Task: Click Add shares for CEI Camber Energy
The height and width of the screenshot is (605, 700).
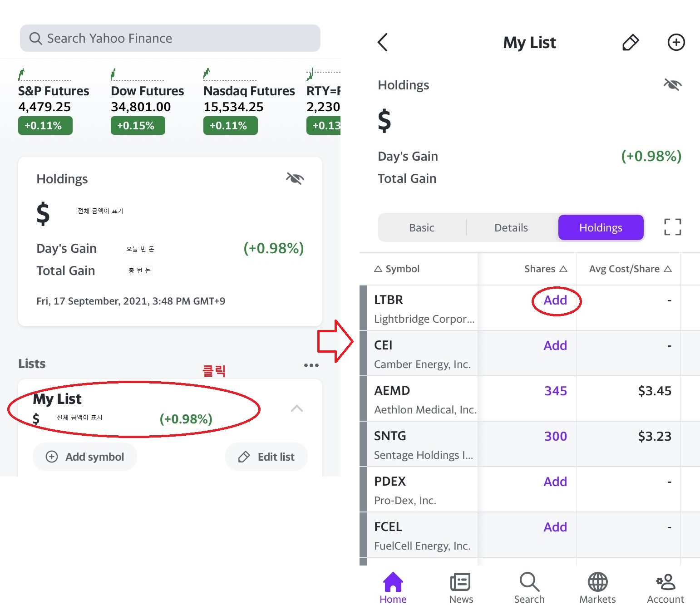Action: (555, 345)
